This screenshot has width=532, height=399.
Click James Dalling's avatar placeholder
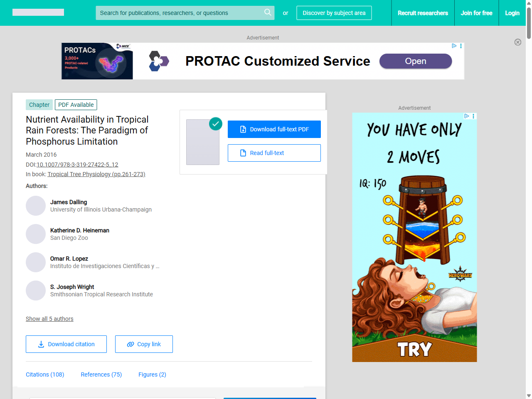point(36,206)
